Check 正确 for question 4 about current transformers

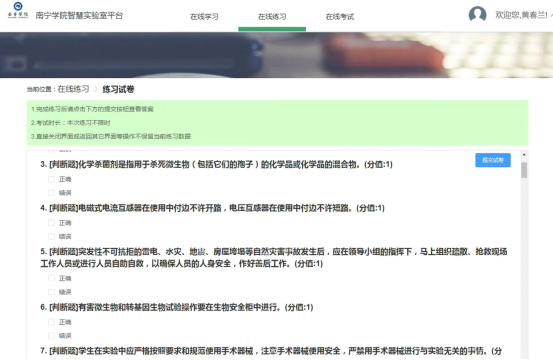click(x=51, y=222)
